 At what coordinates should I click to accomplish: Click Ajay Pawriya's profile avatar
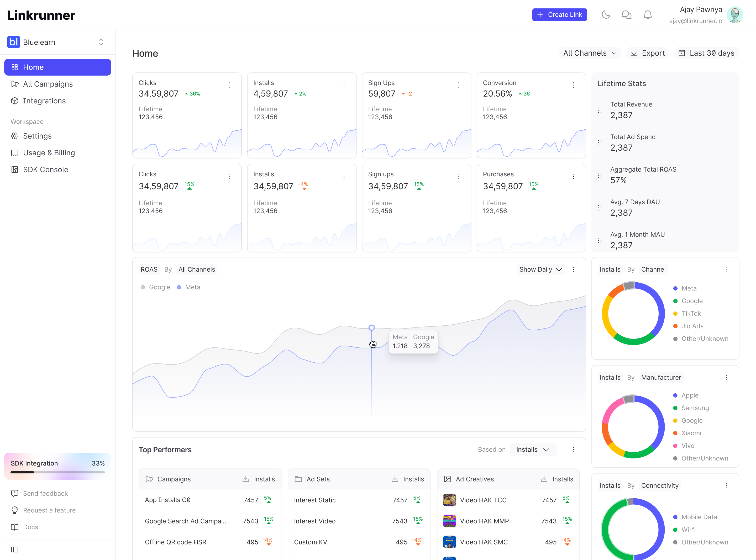(735, 15)
